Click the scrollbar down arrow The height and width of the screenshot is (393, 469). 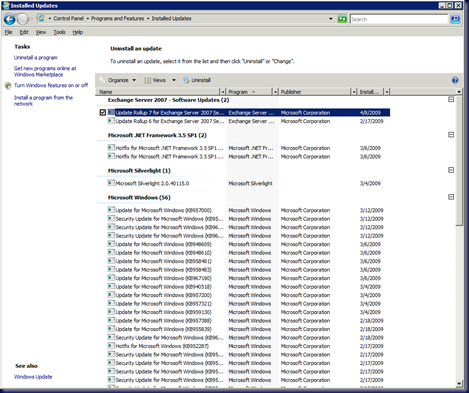(459, 384)
